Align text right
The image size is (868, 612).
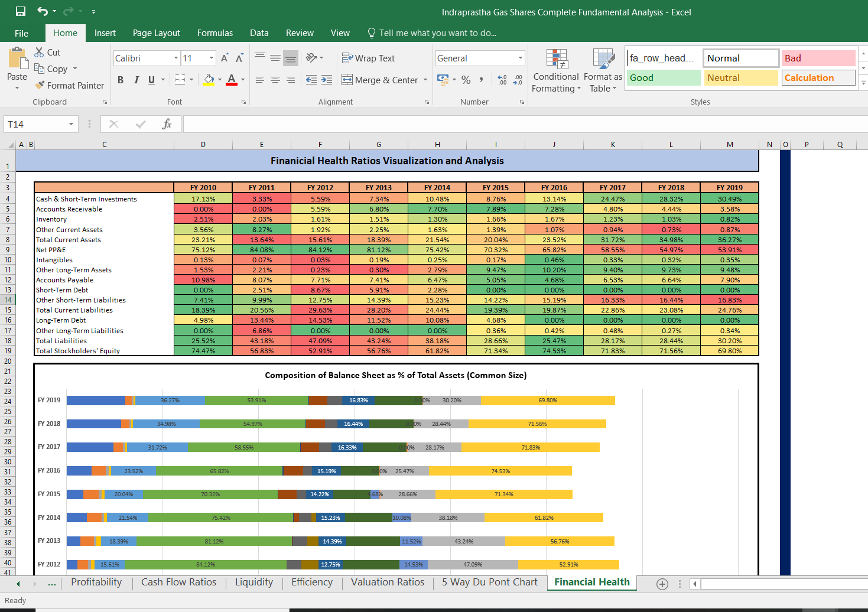point(291,80)
